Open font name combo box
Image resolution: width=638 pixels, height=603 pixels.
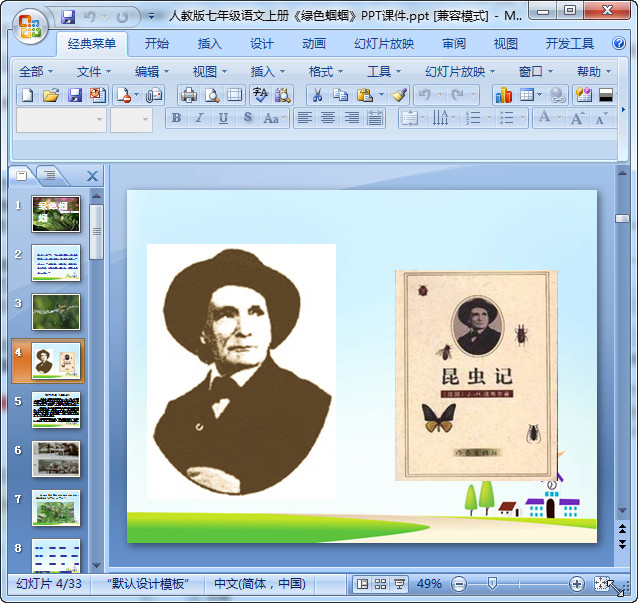point(61,119)
